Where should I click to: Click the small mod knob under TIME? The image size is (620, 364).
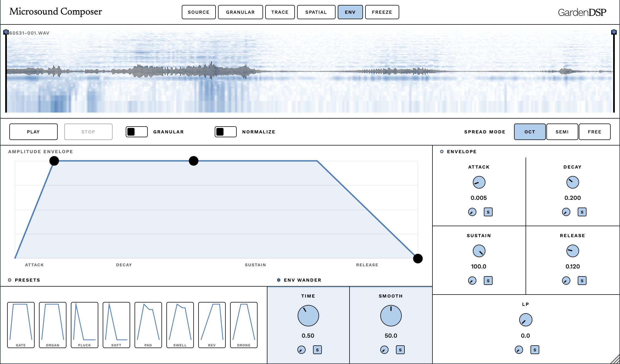[x=301, y=350]
